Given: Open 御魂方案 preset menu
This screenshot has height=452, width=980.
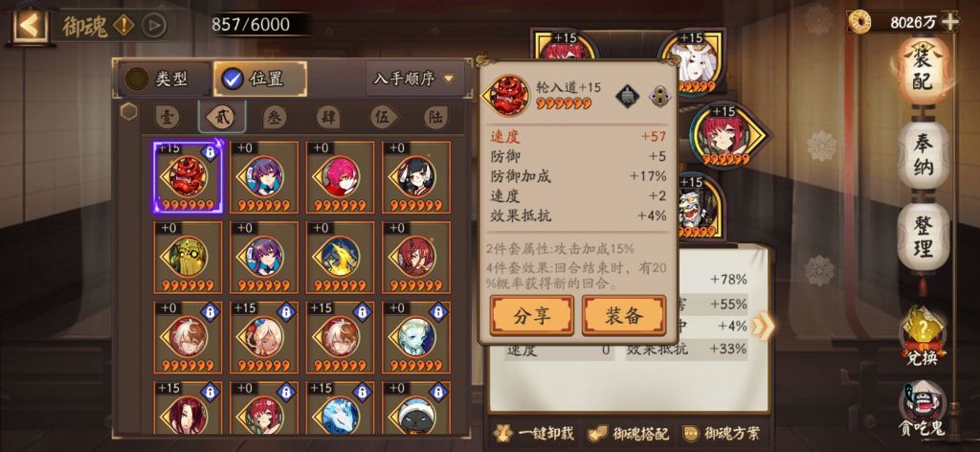Looking at the screenshot, I should (x=723, y=433).
